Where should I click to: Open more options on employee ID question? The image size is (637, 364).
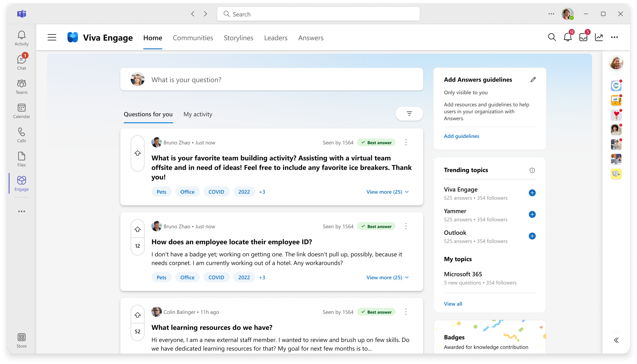(406, 226)
